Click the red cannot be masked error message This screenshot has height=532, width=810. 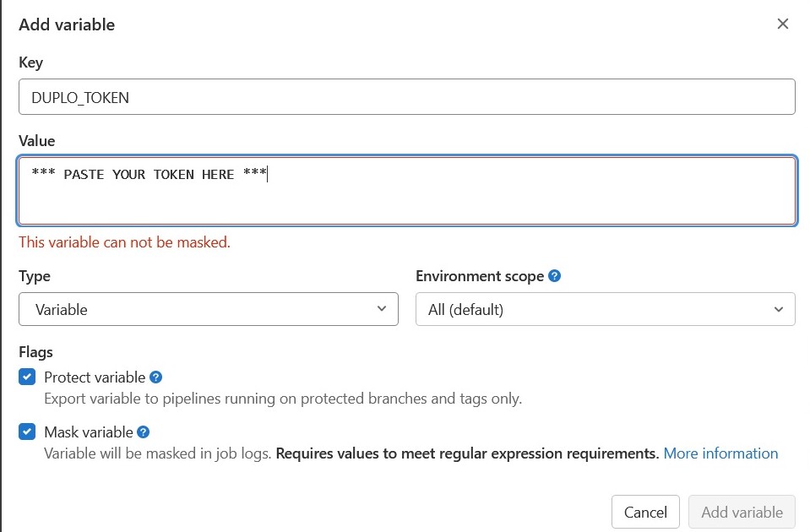(124, 242)
